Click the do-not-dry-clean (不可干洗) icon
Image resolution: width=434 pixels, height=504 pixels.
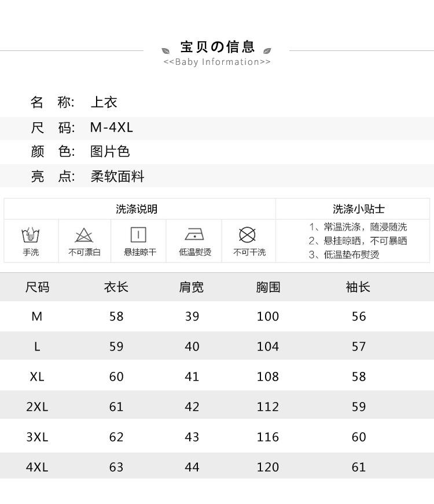(x=247, y=235)
